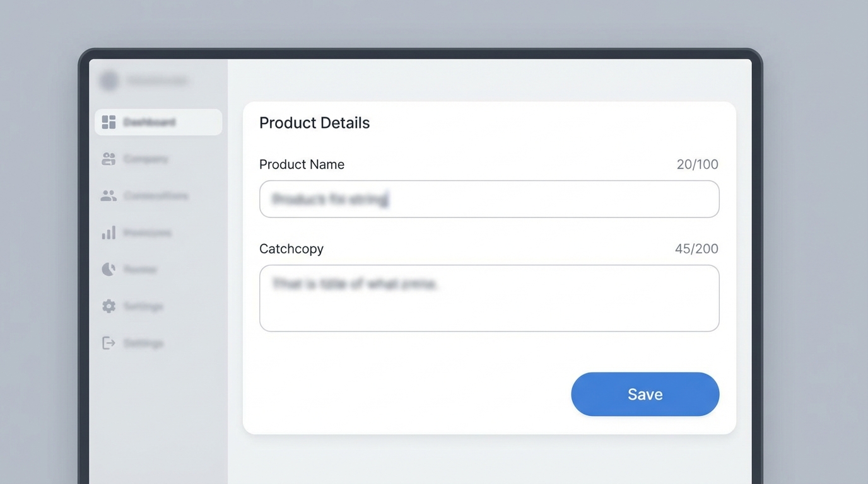Open the bar chart icon in sidebar

click(x=108, y=233)
